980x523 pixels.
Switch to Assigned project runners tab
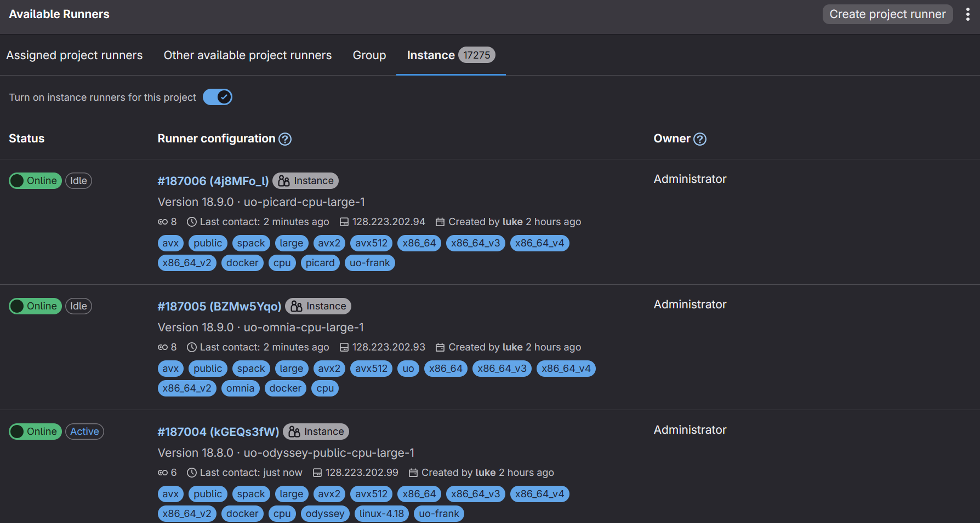[x=75, y=55]
